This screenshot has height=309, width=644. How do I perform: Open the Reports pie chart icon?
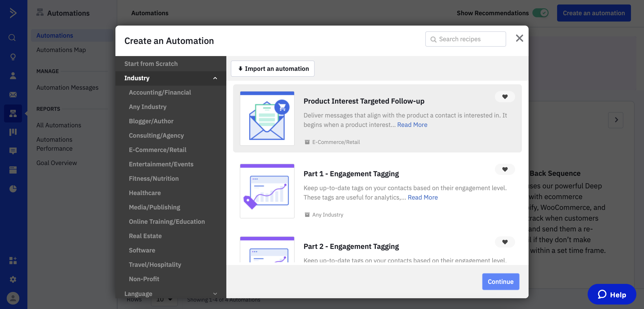pos(13,189)
